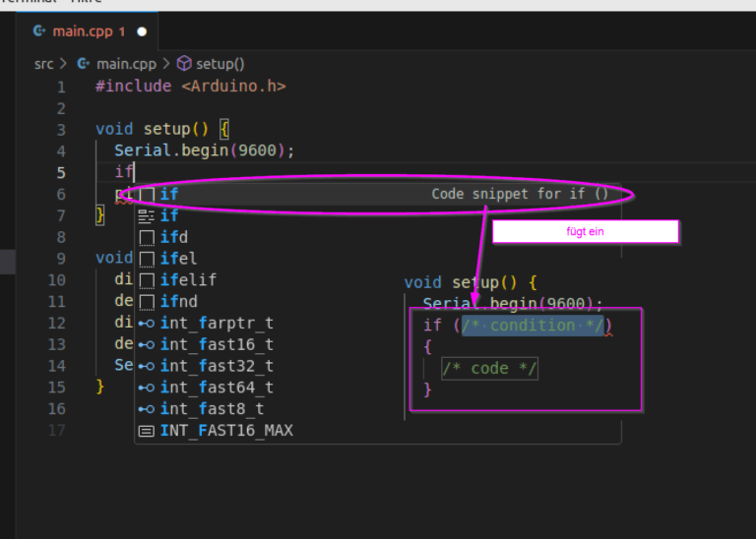Open the main.cpp breadcrumb dropdown
This screenshot has width=756, height=539.
click(126, 63)
